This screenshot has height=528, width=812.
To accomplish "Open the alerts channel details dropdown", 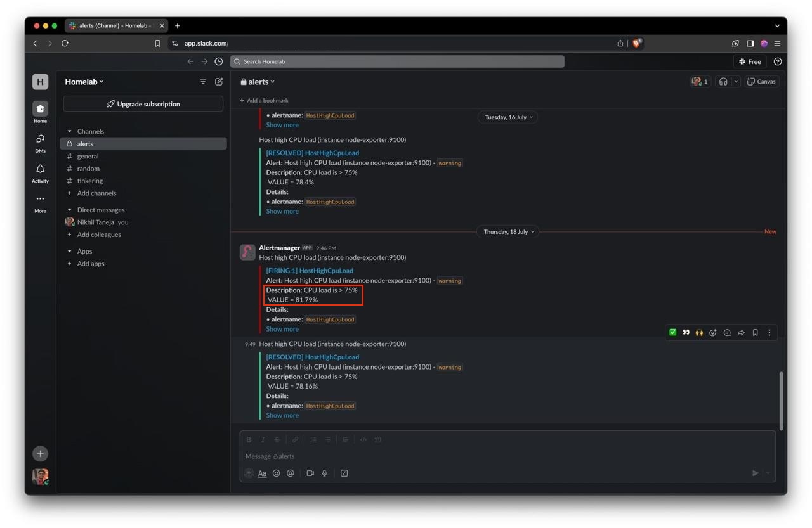I will coord(258,82).
